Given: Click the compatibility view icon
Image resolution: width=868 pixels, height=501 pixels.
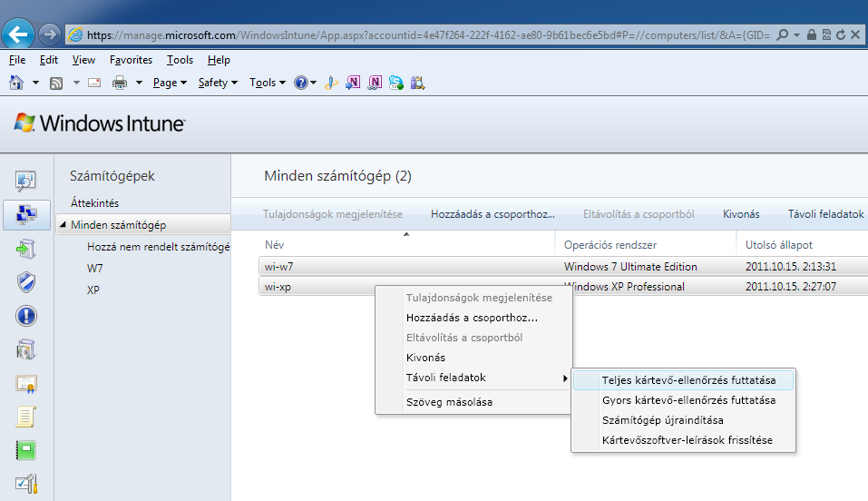Looking at the screenshot, I should 826,34.
